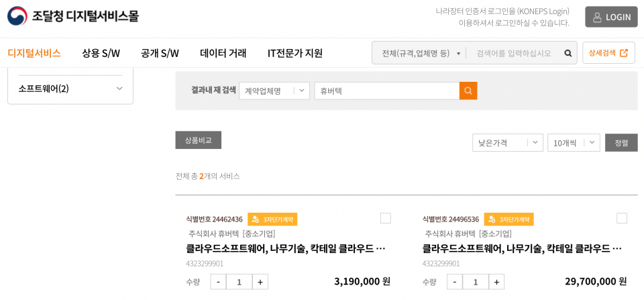Open the 계약업체명 dropdown
This screenshot has height=300, width=644.
[x=274, y=91]
